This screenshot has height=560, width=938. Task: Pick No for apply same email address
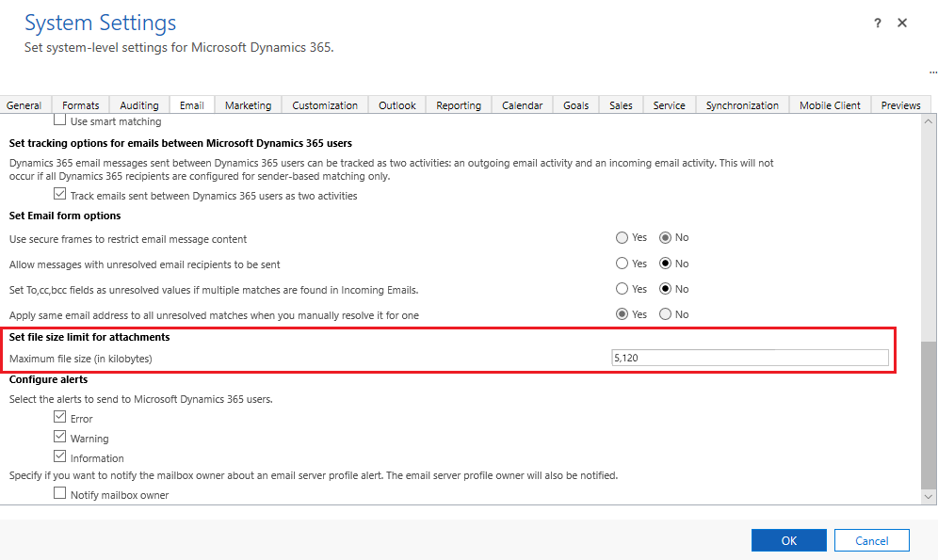[665, 314]
